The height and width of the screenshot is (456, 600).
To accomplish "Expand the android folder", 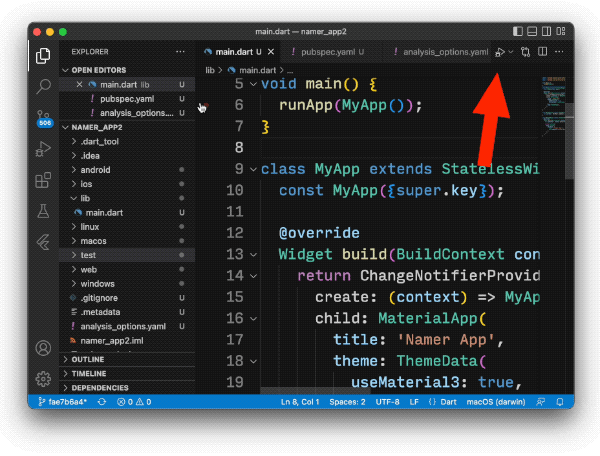I will [x=95, y=170].
